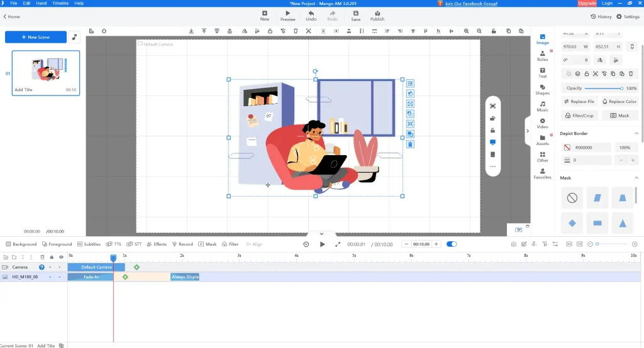Click the Publish icon in top toolbar
Image resolution: width=644 pixels, height=348 pixels.
[x=377, y=16]
